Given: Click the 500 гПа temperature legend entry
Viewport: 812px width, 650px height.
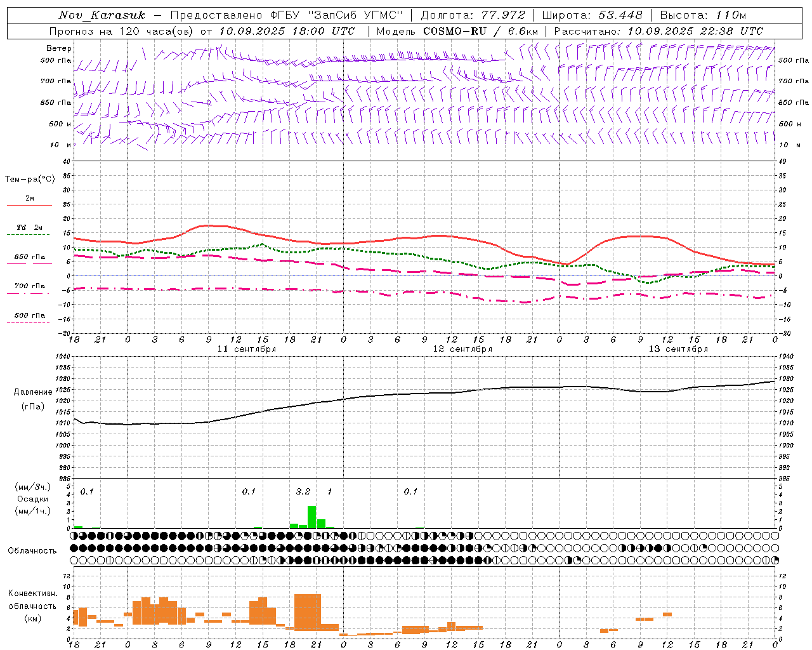Looking at the screenshot, I should click(29, 315).
